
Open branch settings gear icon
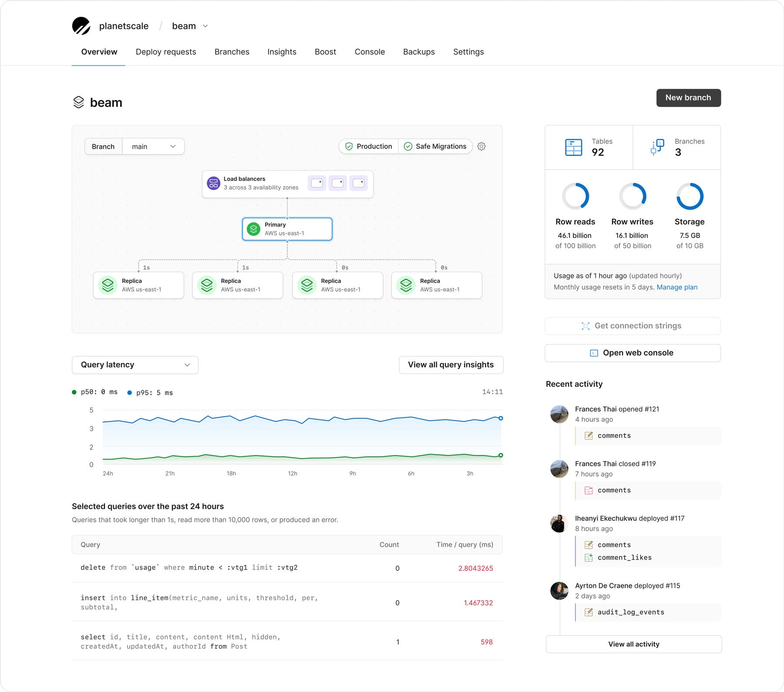(481, 146)
